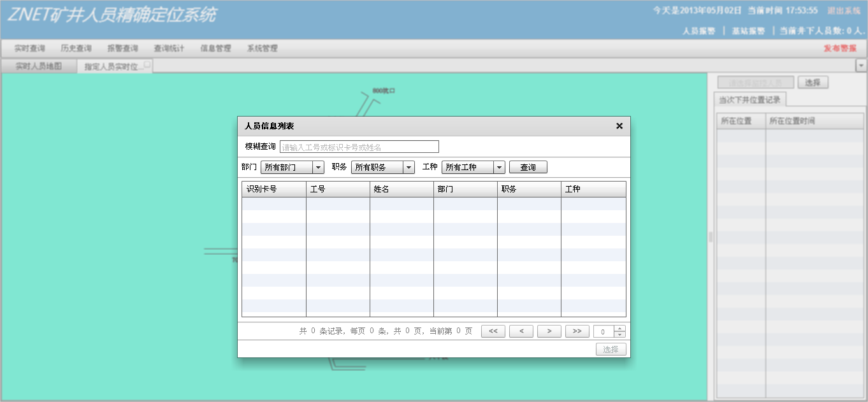The image size is (868, 402).
Task: Increase page number with up spinner arrow
Action: tap(619, 329)
